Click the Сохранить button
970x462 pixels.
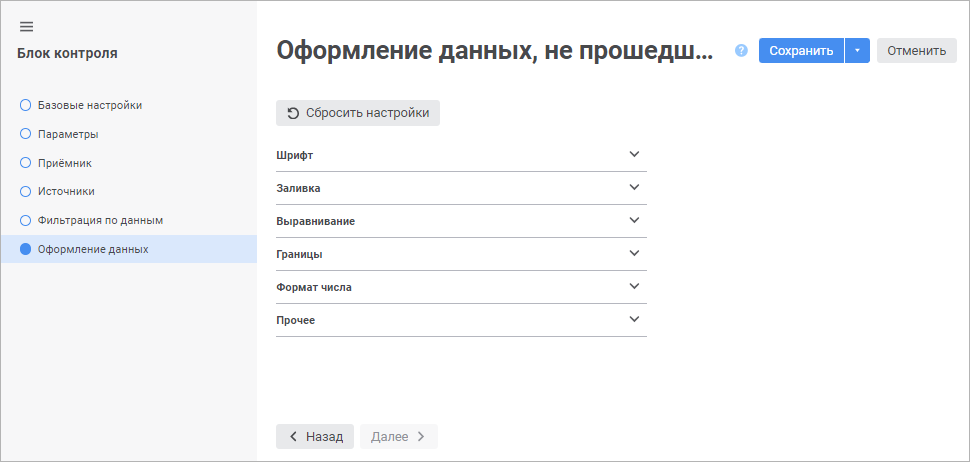coord(801,51)
